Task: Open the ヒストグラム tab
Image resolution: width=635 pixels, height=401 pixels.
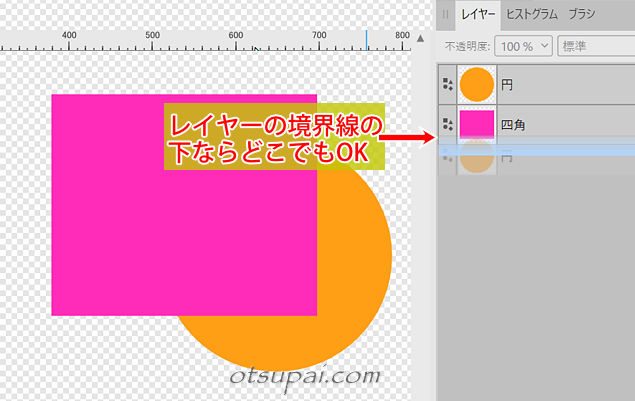Action: pos(531,14)
